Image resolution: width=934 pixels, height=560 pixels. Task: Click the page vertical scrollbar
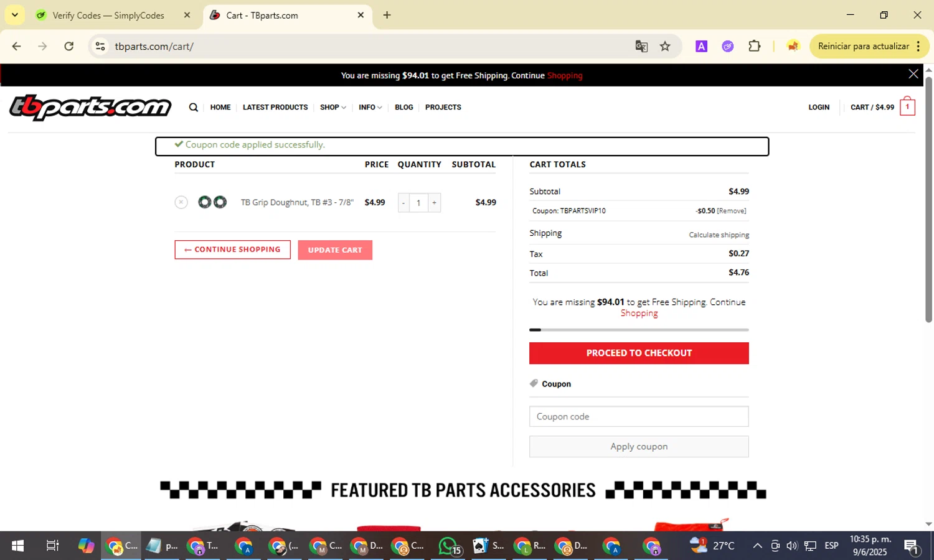coord(928,199)
